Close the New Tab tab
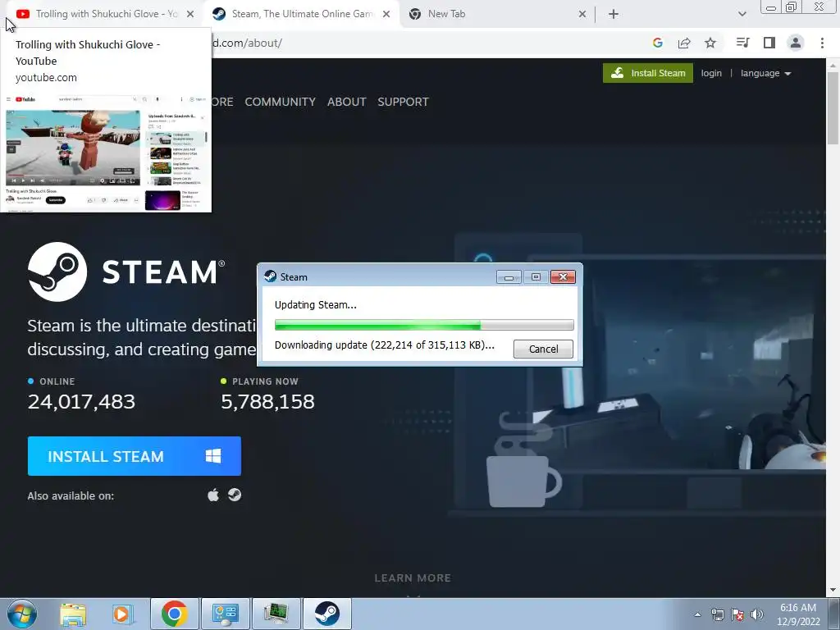Image resolution: width=840 pixels, height=630 pixels. click(x=582, y=14)
